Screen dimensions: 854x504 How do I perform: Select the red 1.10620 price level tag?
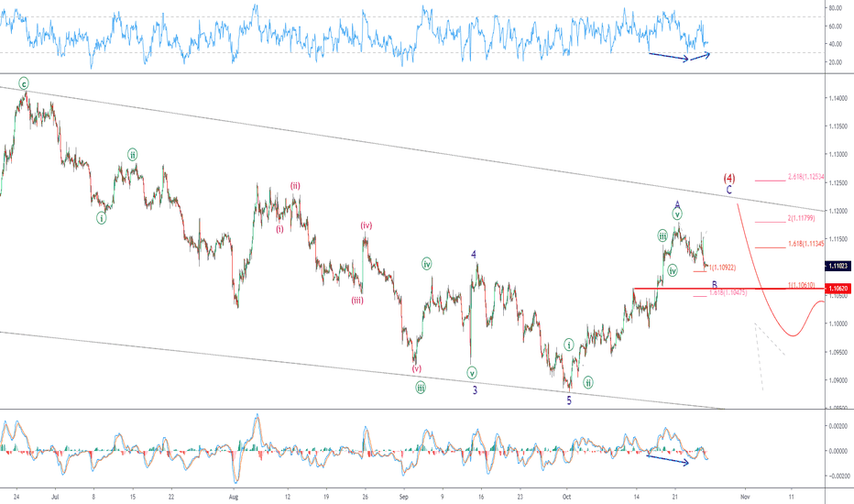pos(838,288)
